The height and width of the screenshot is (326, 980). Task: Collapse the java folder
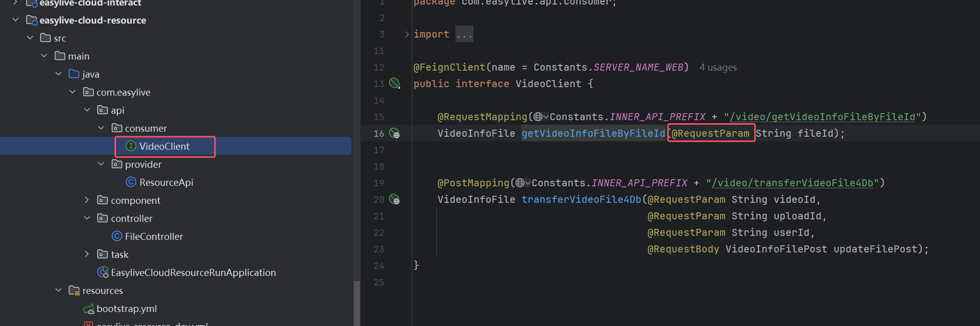[58, 74]
